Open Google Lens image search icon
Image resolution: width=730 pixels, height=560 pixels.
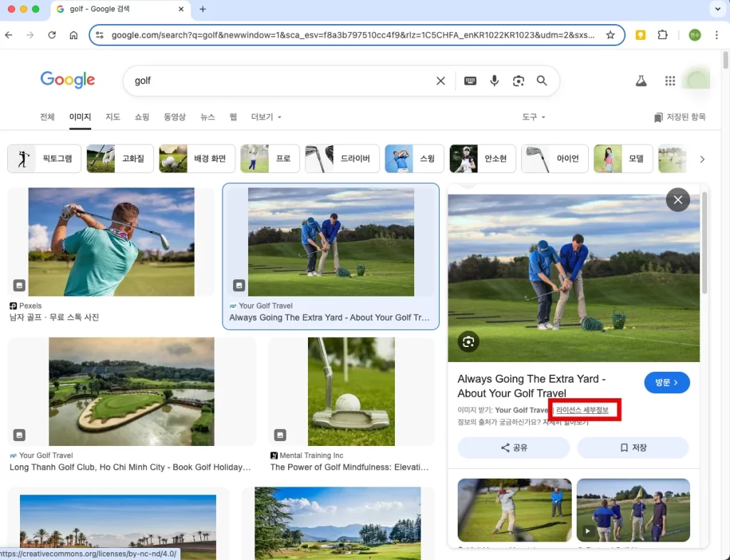coord(518,81)
